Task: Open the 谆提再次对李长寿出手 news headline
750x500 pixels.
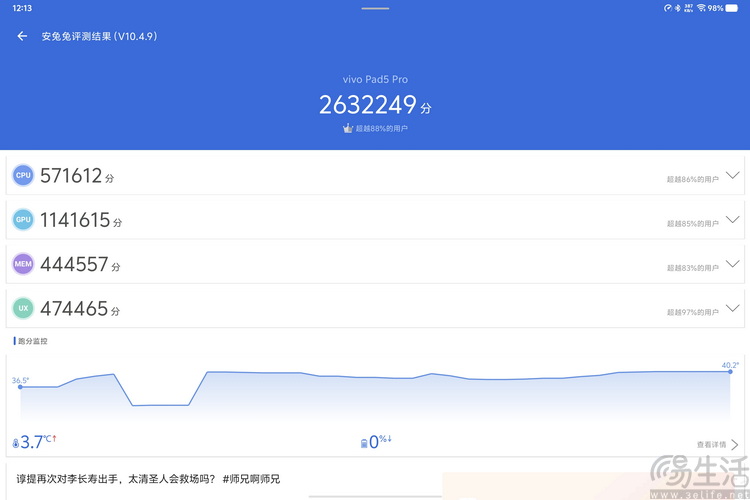Action: (x=148, y=479)
